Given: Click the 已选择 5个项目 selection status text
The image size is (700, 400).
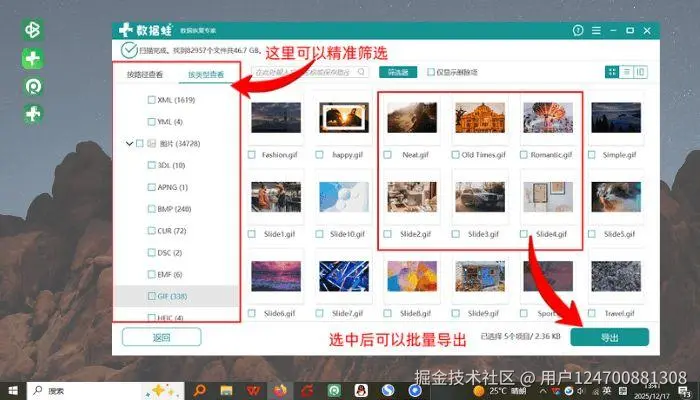Looking at the screenshot, I should (x=520, y=337).
